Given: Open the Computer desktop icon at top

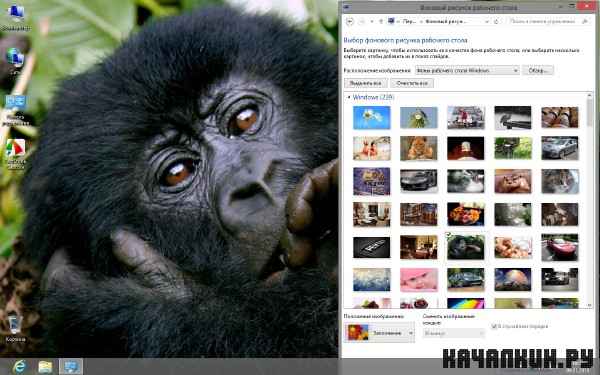Looking at the screenshot, I should [15, 17].
